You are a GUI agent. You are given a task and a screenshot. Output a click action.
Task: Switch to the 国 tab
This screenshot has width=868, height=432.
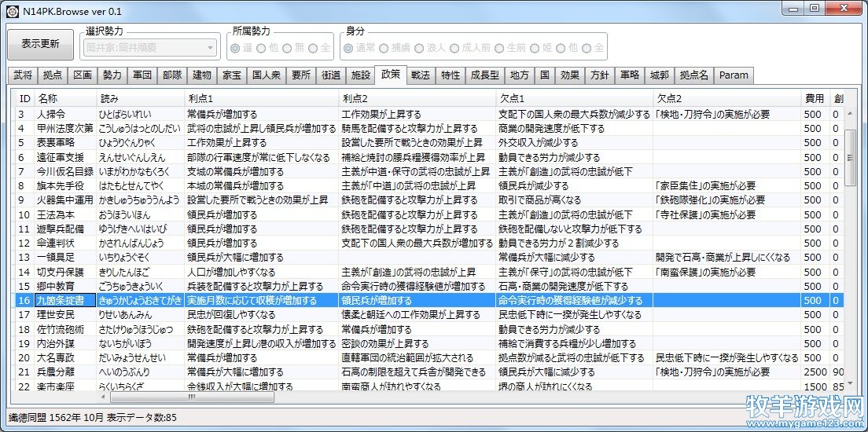tap(545, 75)
